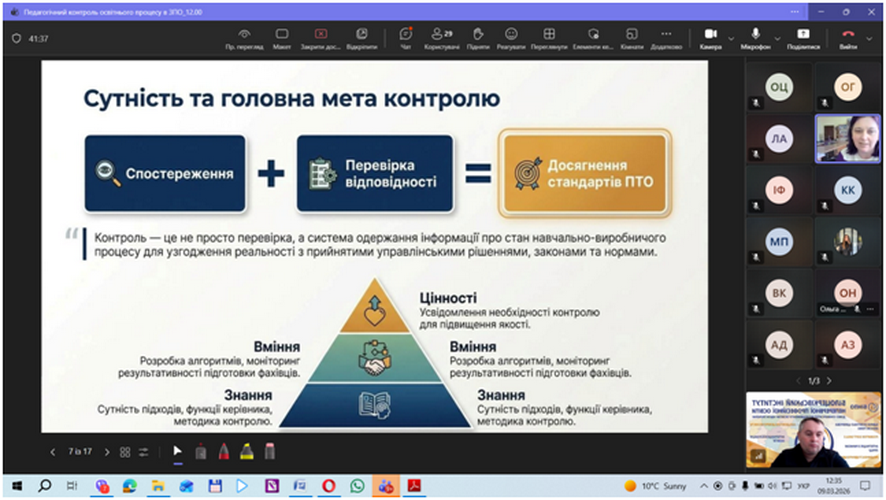The height and width of the screenshot is (500, 886).
Task: Open the Додатково (More) menu
Action: click(665, 38)
